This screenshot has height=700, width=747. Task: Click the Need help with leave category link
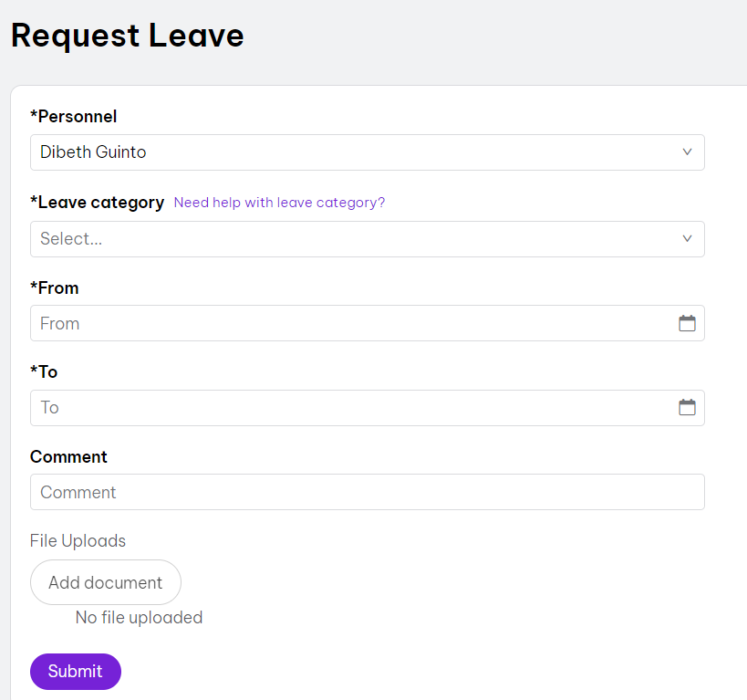pyautogui.click(x=279, y=203)
